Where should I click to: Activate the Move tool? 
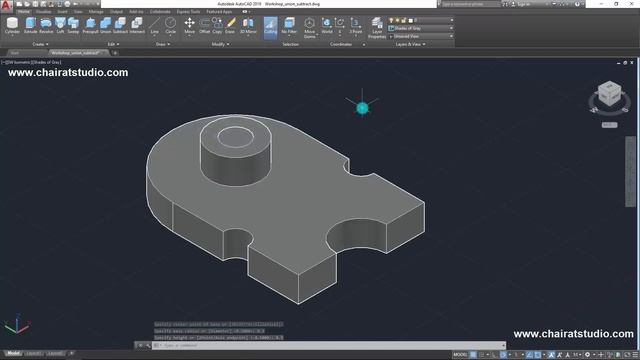pos(189,26)
